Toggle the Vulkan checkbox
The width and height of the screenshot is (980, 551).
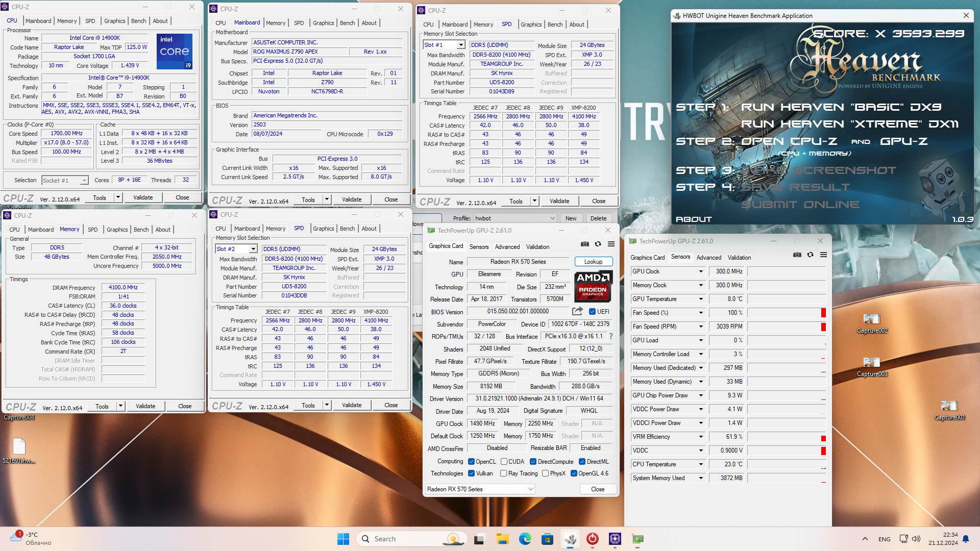coord(471,473)
